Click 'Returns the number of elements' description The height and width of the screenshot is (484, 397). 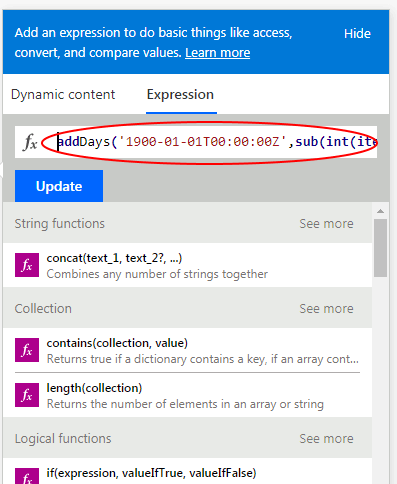point(185,404)
